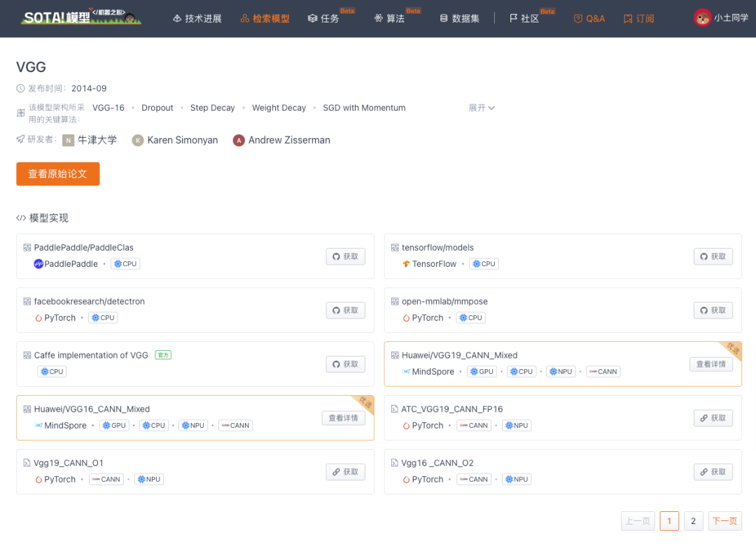Click GPU tag in Huawei/VGG19_CANN_Mixed card
Viewport: 756px width, 547px height.
pyautogui.click(x=482, y=371)
